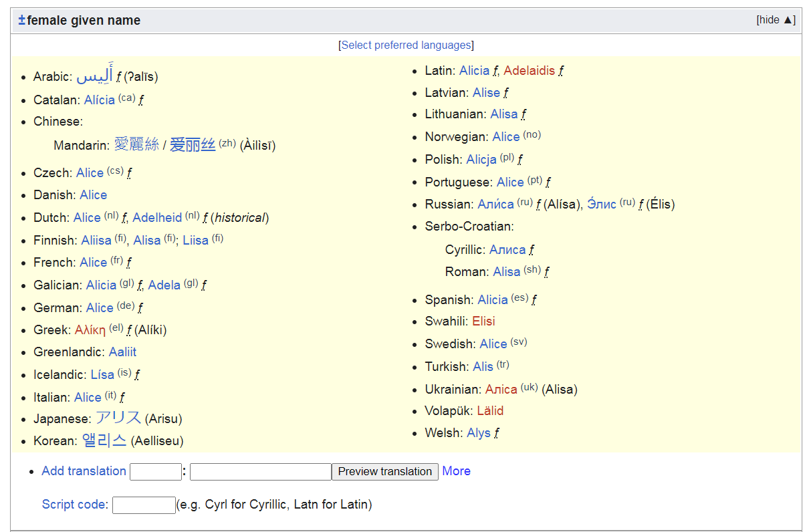This screenshot has height=532, width=803.
Task: Click the Preview translation button
Action: (384, 471)
